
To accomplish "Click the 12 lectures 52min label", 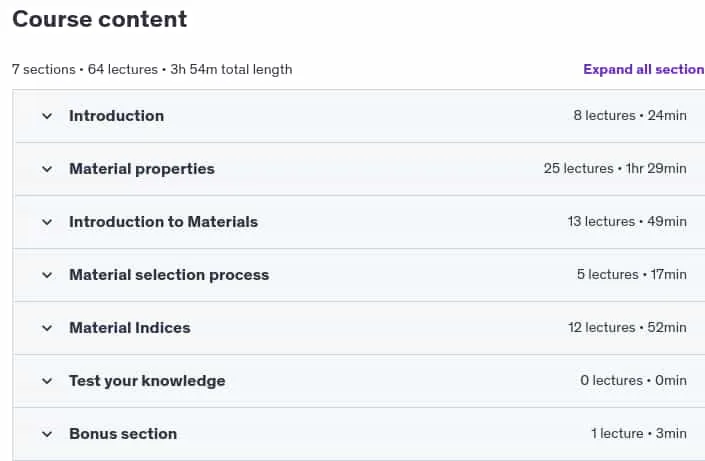I will [627, 328].
